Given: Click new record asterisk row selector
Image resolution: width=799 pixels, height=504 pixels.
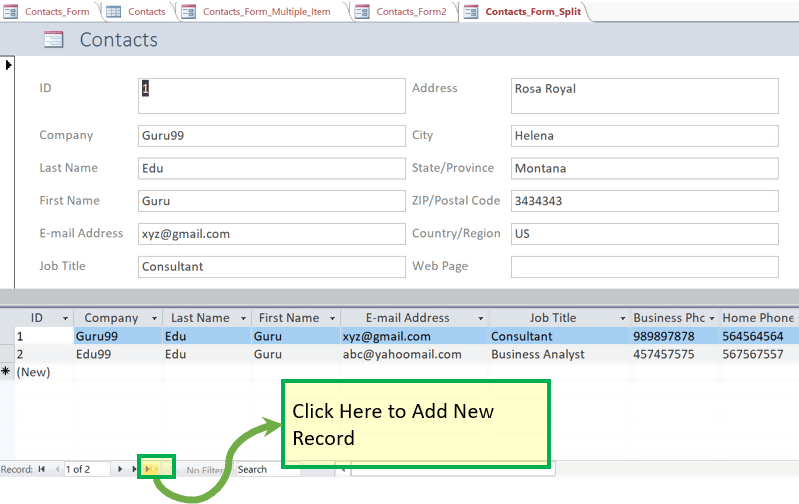Looking at the screenshot, I should click(x=7, y=372).
